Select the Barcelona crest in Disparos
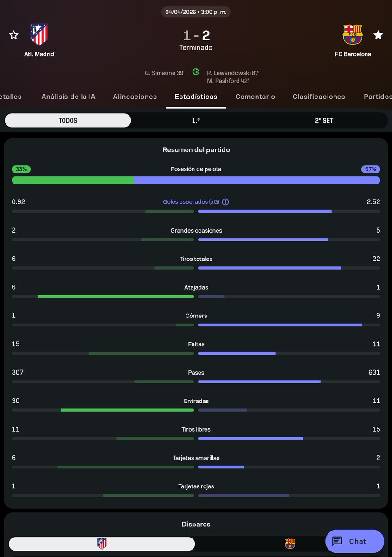The image size is (392, 557). [x=290, y=544]
